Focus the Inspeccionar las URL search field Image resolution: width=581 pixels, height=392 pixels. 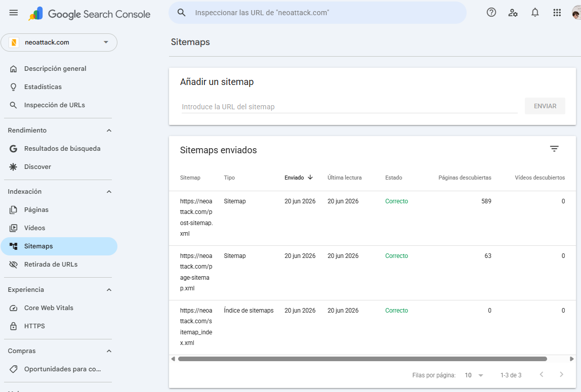(317, 13)
